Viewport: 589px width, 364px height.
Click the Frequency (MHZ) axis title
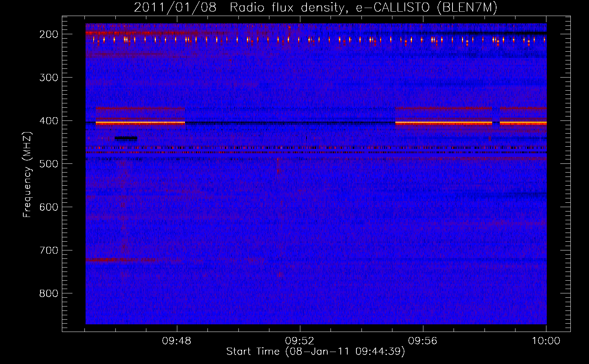(x=28, y=174)
